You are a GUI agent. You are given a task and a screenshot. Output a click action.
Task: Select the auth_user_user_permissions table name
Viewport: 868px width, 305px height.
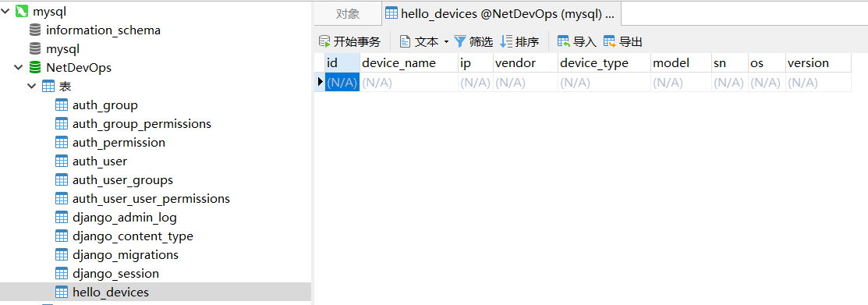tap(151, 198)
